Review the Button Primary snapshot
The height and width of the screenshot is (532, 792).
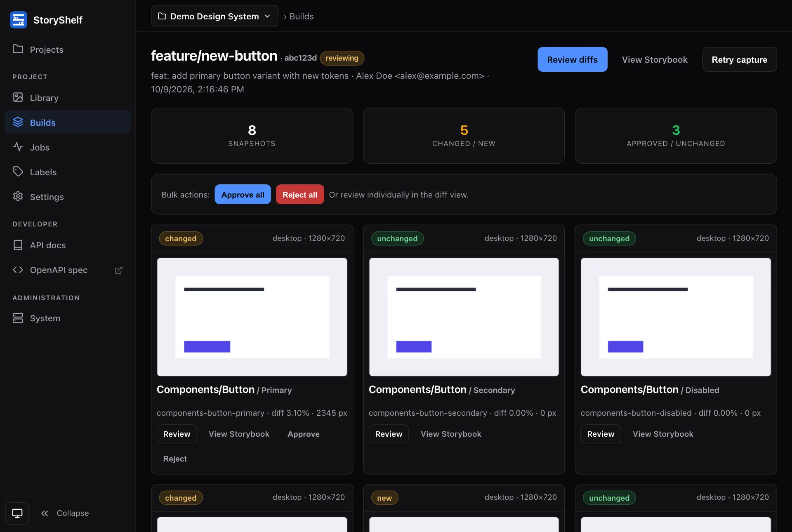point(177,434)
